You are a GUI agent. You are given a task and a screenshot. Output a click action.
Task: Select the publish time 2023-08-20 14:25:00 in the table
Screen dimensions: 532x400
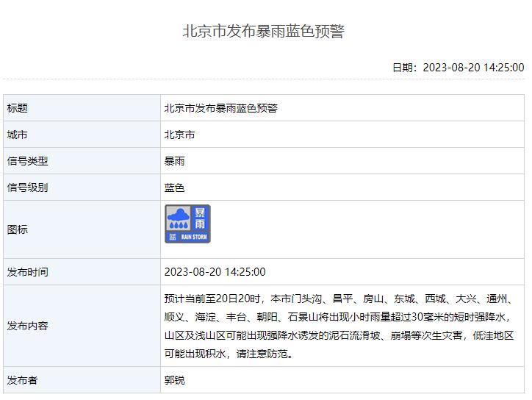[x=215, y=272]
